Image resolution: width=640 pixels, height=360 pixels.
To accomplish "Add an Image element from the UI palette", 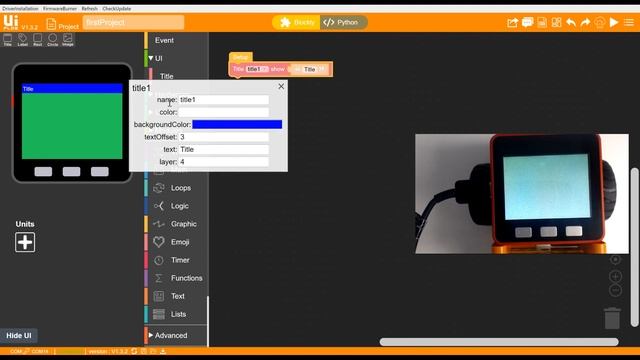I will point(68,40).
